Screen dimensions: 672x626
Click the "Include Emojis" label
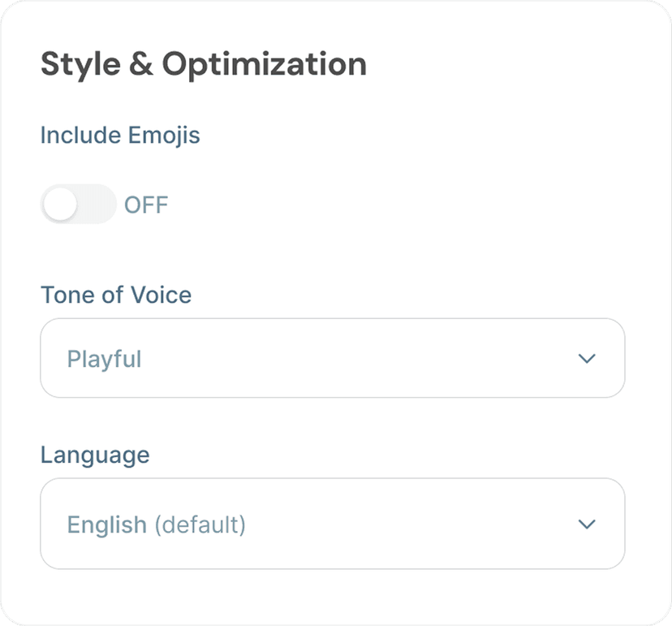click(x=120, y=135)
